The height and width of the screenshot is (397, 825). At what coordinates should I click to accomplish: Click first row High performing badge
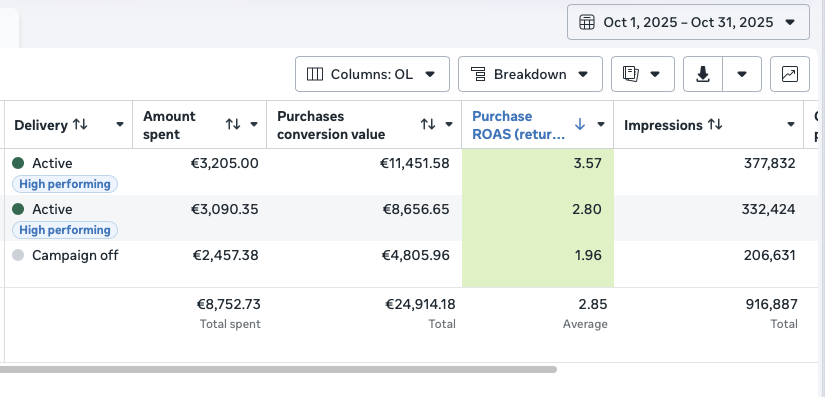point(65,184)
